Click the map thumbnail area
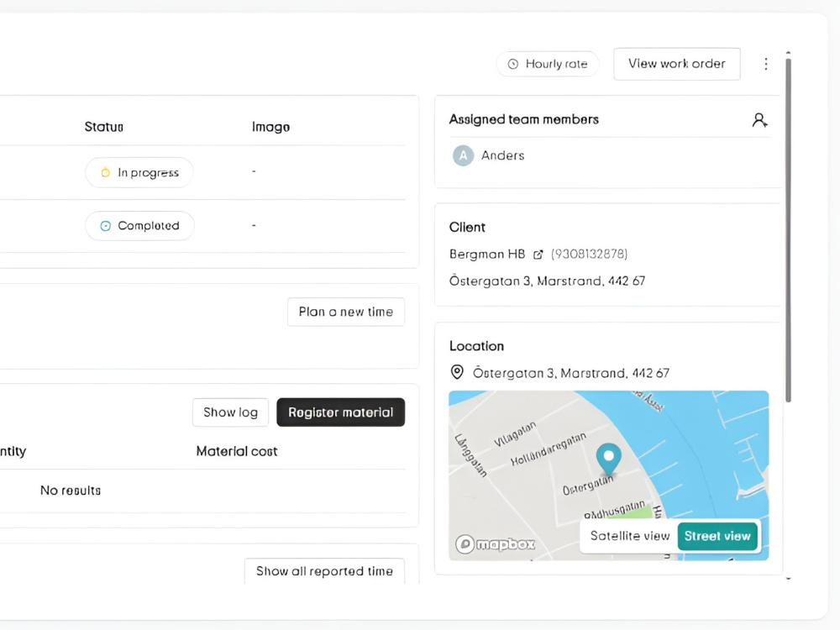 tap(608, 475)
